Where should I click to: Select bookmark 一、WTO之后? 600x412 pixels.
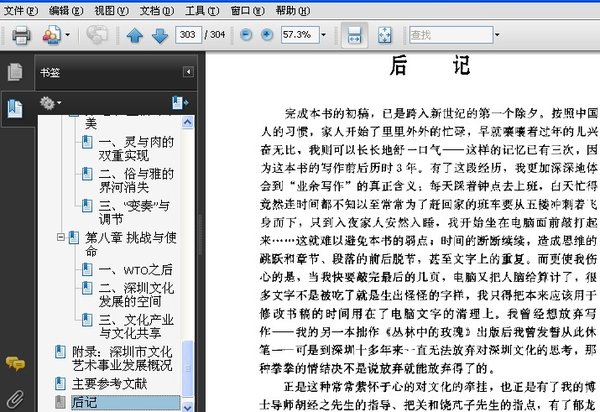pos(135,270)
